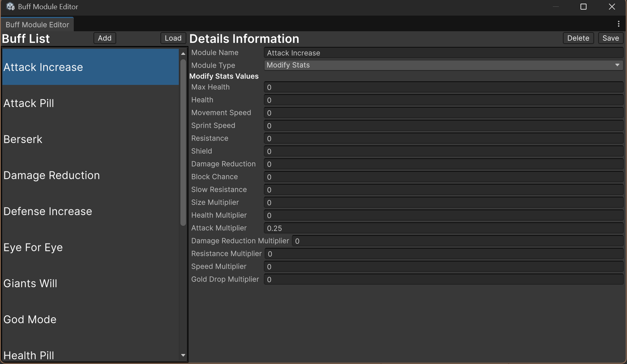Open the Module Type dropdown

[x=443, y=65]
